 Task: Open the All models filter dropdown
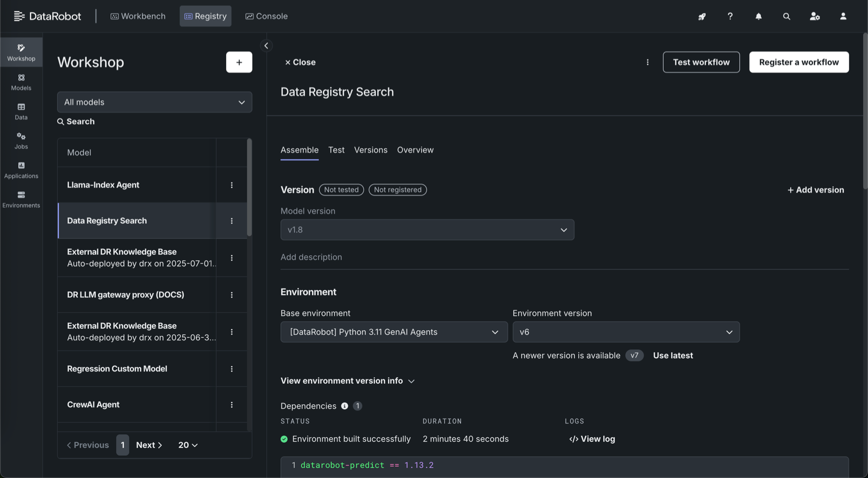154,102
